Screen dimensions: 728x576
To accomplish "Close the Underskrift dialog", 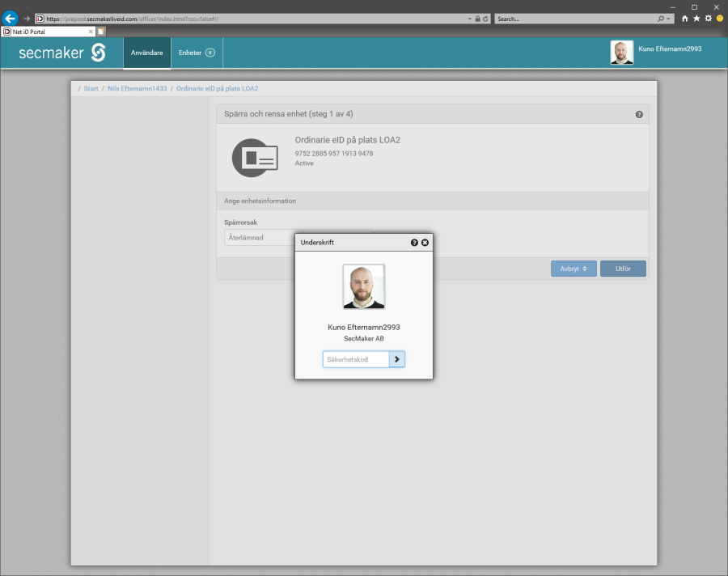I will click(425, 243).
